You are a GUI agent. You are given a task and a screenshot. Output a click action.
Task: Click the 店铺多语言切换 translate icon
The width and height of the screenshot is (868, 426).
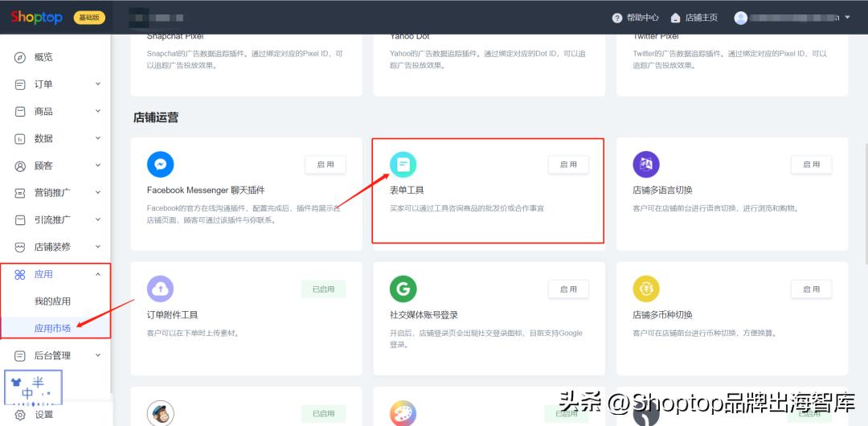[x=646, y=165]
